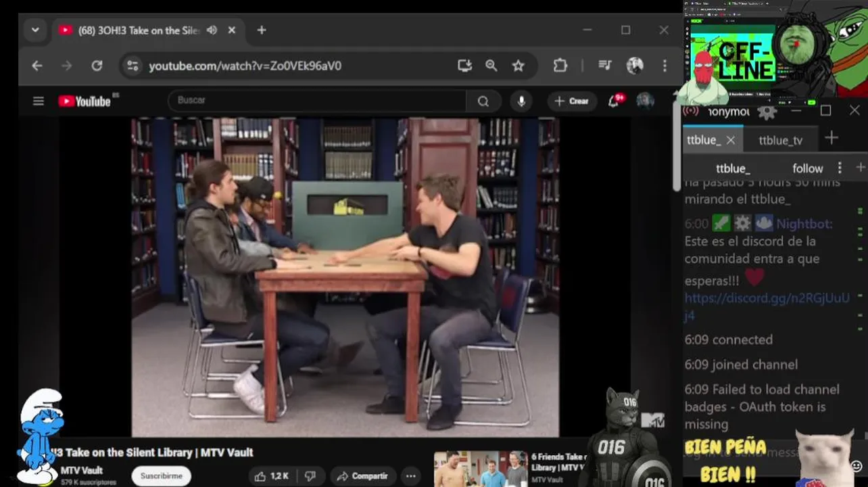The image size is (868, 487).
Task: Open the MTV Vault channel name
Action: tap(82, 470)
